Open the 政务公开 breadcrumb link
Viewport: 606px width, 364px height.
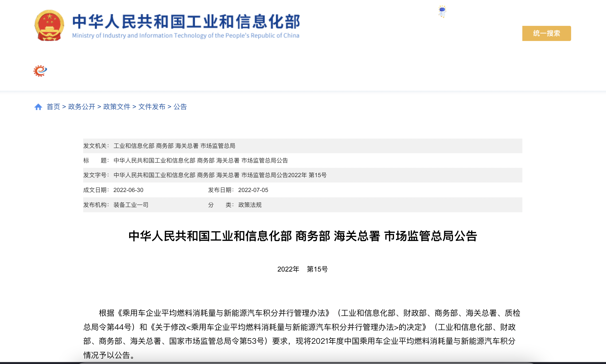pos(81,107)
